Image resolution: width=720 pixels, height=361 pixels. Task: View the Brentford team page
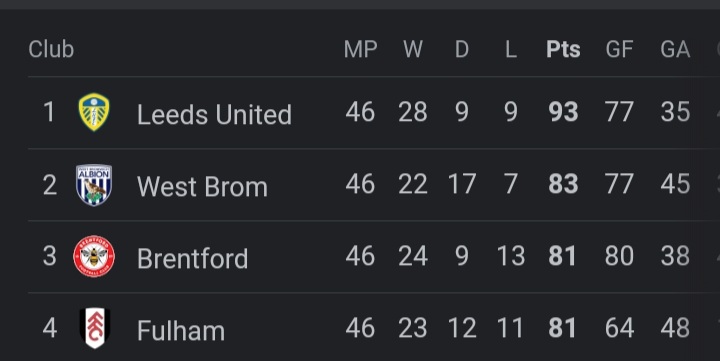192,258
